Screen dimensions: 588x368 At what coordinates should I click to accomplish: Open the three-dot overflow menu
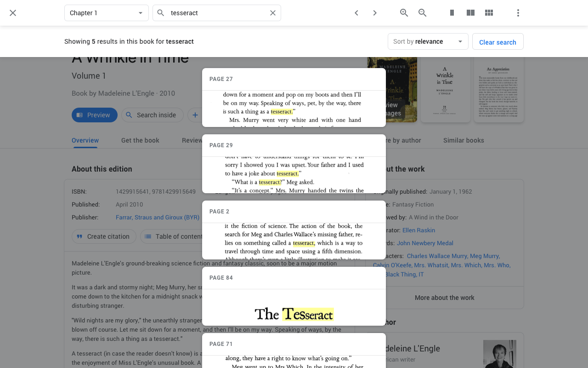[518, 13]
